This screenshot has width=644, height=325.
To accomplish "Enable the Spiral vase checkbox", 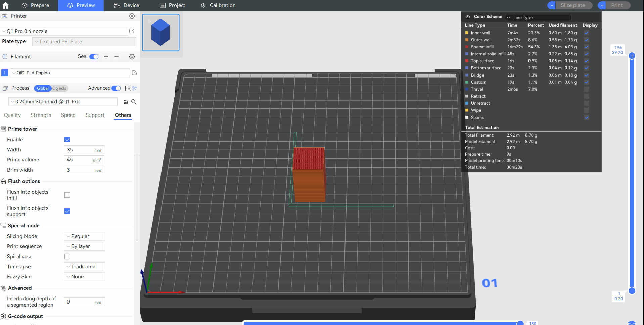I will coord(67,257).
